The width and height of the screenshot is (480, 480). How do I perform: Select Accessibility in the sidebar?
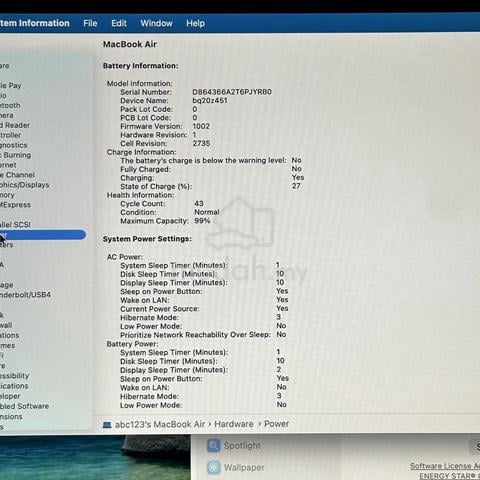pos(14,376)
